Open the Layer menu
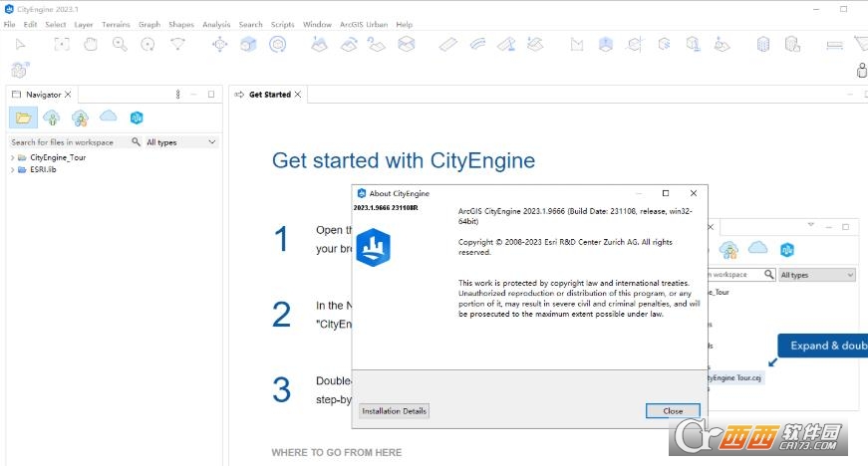Image resolution: width=868 pixels, height=466 pixels. pyautogui.click(x=84, y=24)
